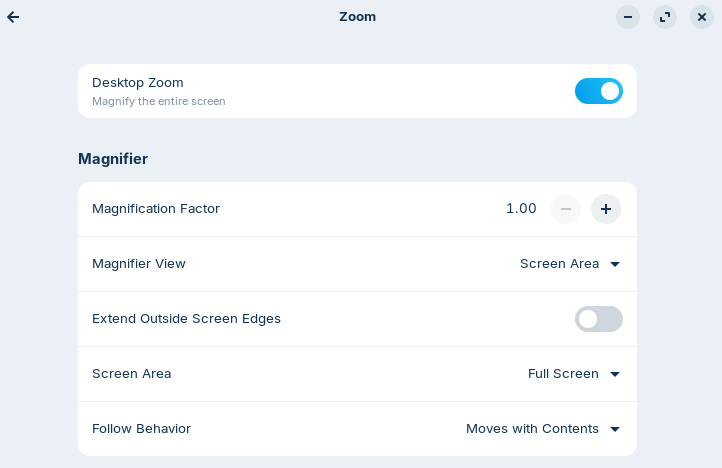The height and width of the screenshot is (468, 722).
Task: Click the Magnifier section heading
Action: click(113, 159)
